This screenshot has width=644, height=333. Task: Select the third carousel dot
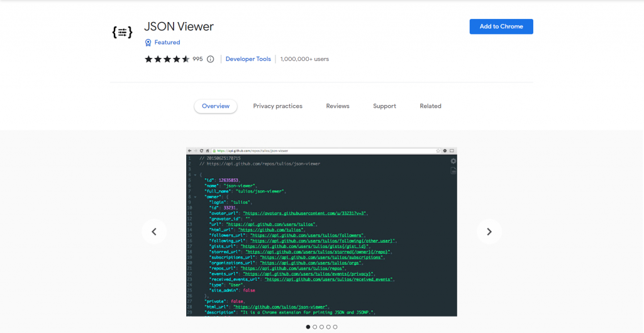[x=321, y=327]
